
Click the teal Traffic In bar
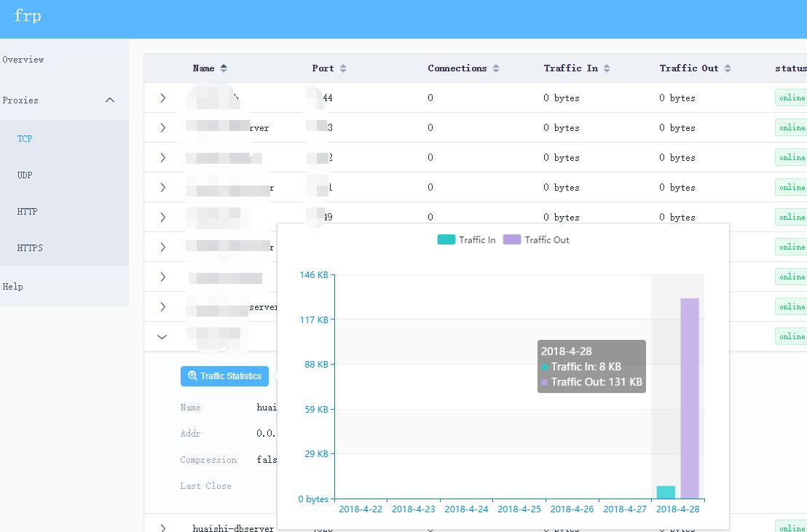[666, 493]
